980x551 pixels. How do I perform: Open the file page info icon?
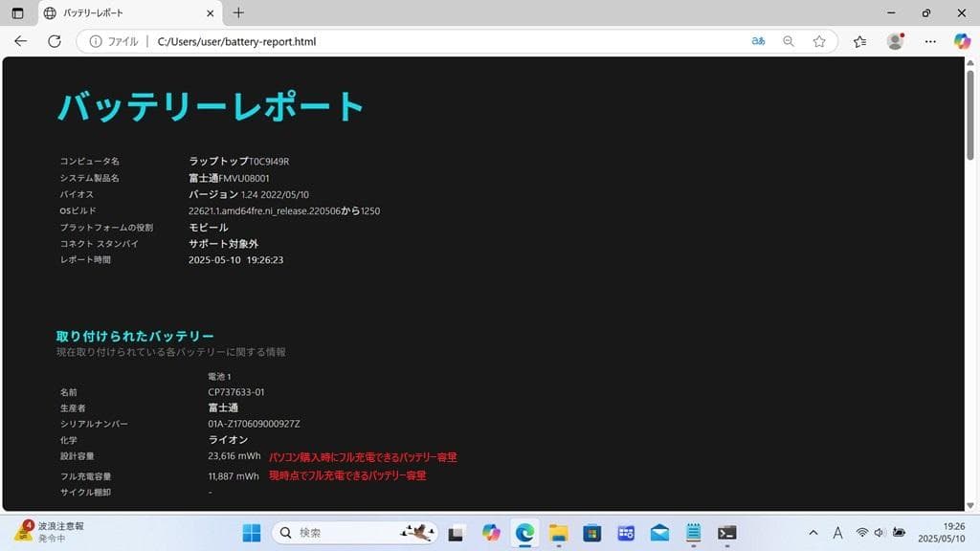(97, 41)
